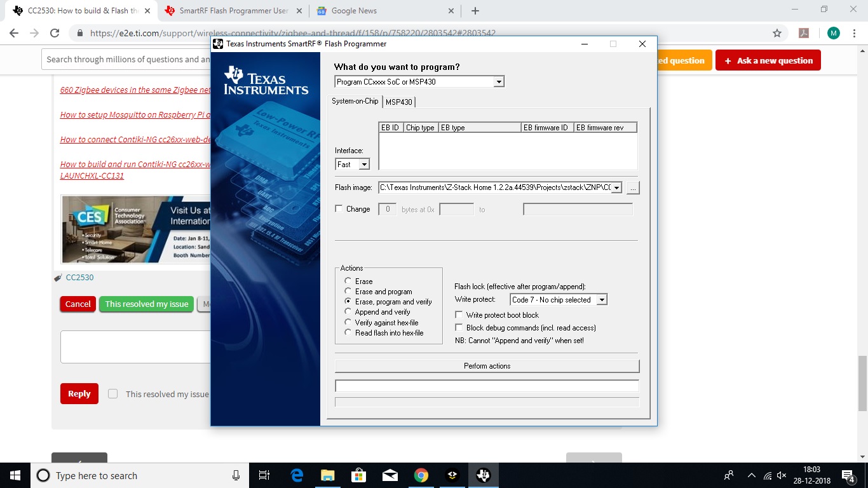
Task: Open File Explorer from the taskbar
Action: [327, 475]
